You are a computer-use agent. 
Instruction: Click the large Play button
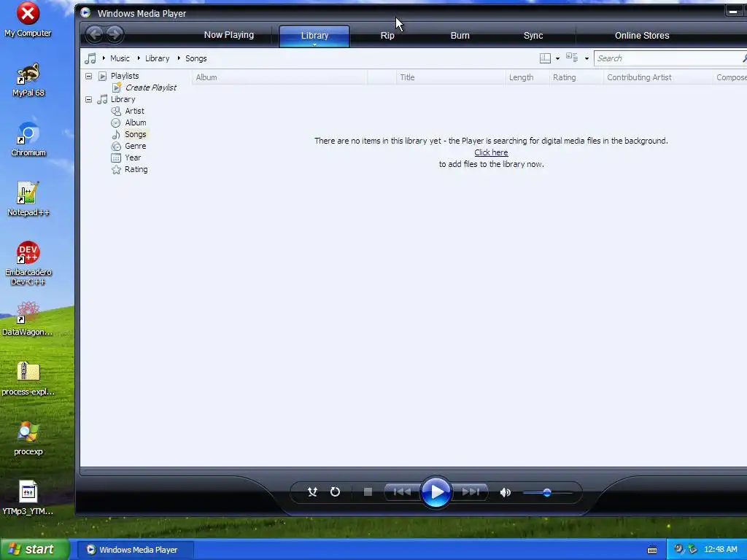436,492
